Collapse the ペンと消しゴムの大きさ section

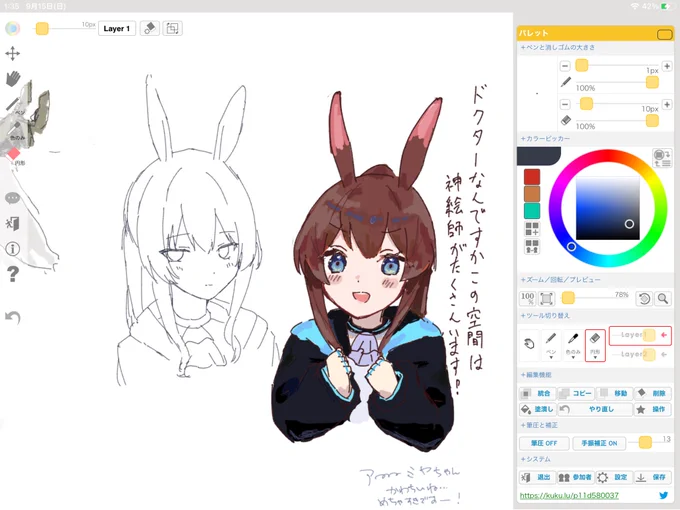[x=558, y=47]
